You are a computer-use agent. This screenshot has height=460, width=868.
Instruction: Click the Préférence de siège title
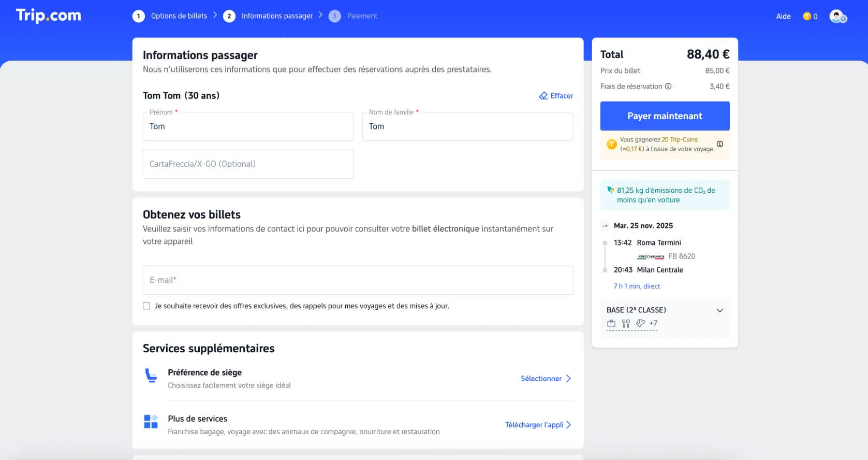204,372
